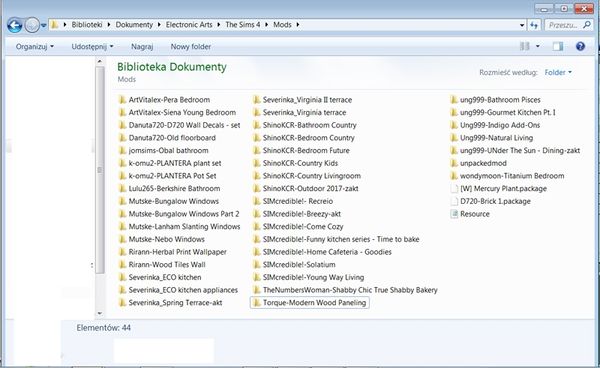
Task: Expand the arrow after Mods breadcrumb
Action: (x=298, y=25)
